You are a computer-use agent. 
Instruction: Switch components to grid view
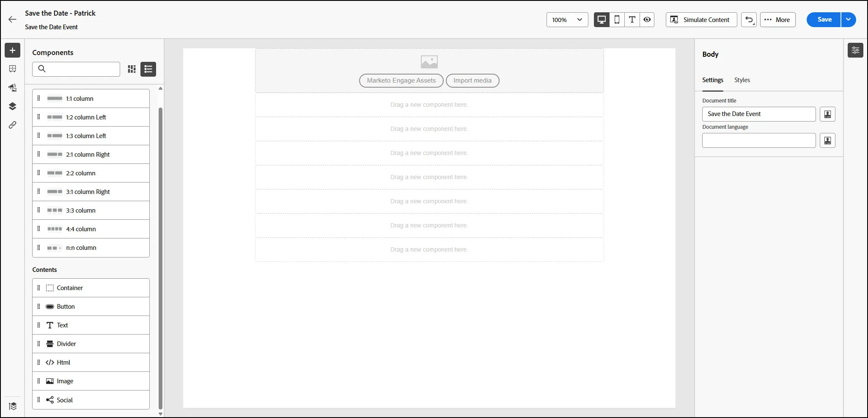(132, 69)
